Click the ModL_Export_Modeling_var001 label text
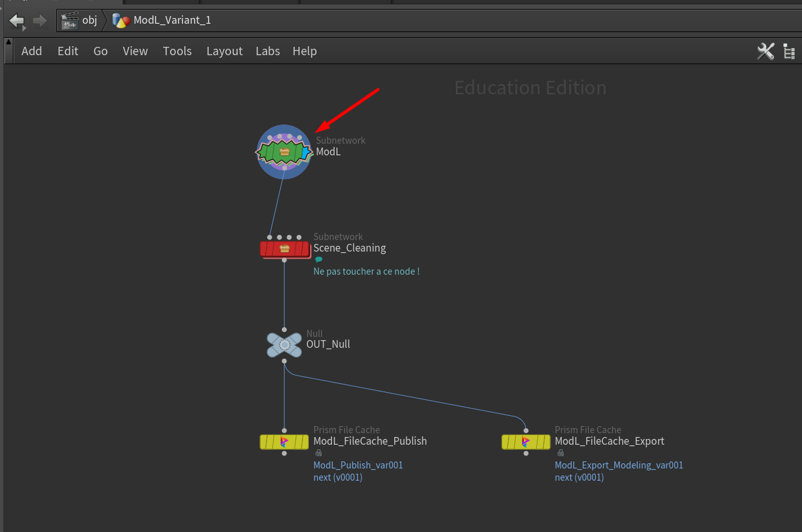 [x=618, y=465]
